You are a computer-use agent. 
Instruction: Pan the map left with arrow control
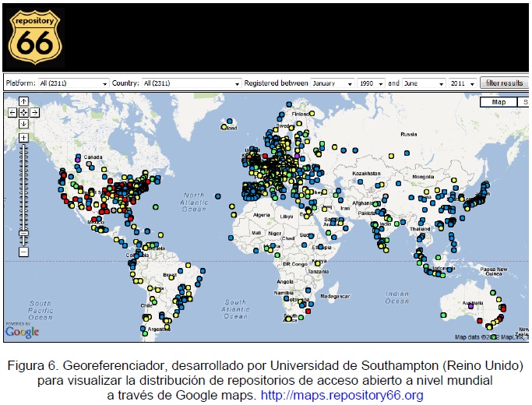(x=12, y=112)
